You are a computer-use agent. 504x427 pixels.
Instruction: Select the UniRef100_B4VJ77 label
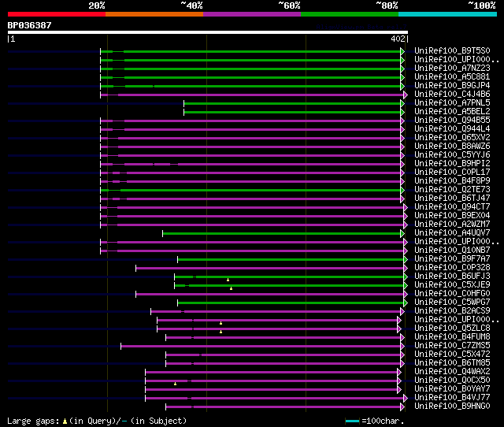coord(452,398)
